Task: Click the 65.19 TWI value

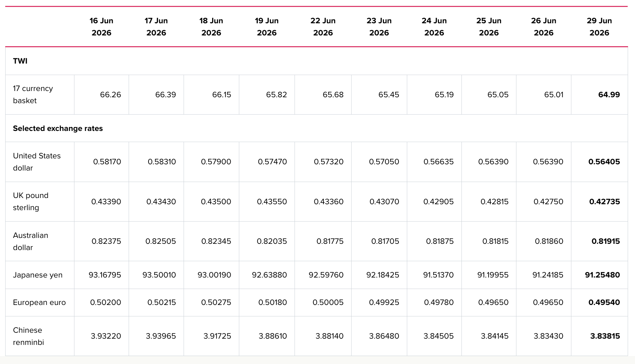Action: point(444,94)
